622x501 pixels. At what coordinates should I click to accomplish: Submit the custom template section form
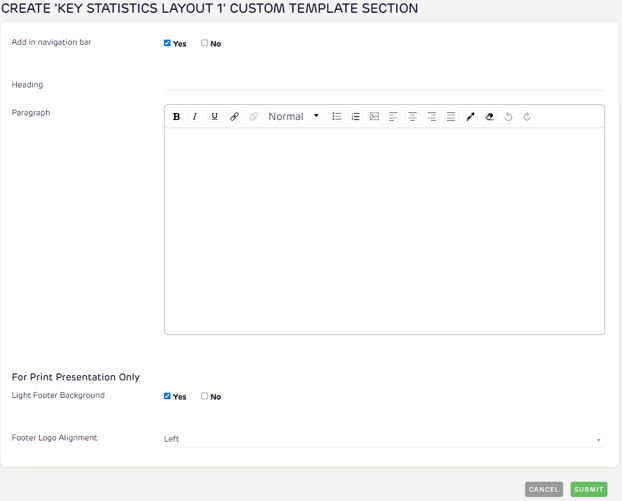click(x=589, y=489)
